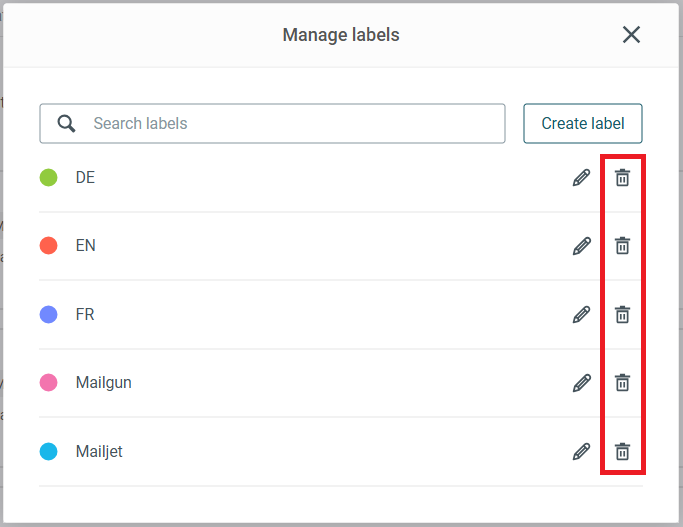Image resolution: width=683 pixels, height=527 pixels.
Task: Click the Create label button
Action: click(x=582, y=124)
